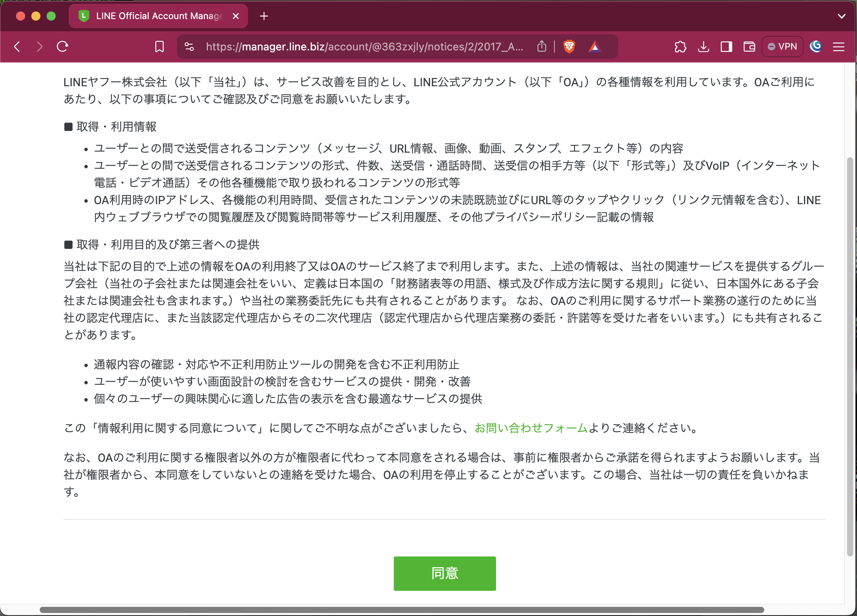This screenshot has width=857, height=616.
Task: Expand the tab search chevron
Action: coord(841,16)
